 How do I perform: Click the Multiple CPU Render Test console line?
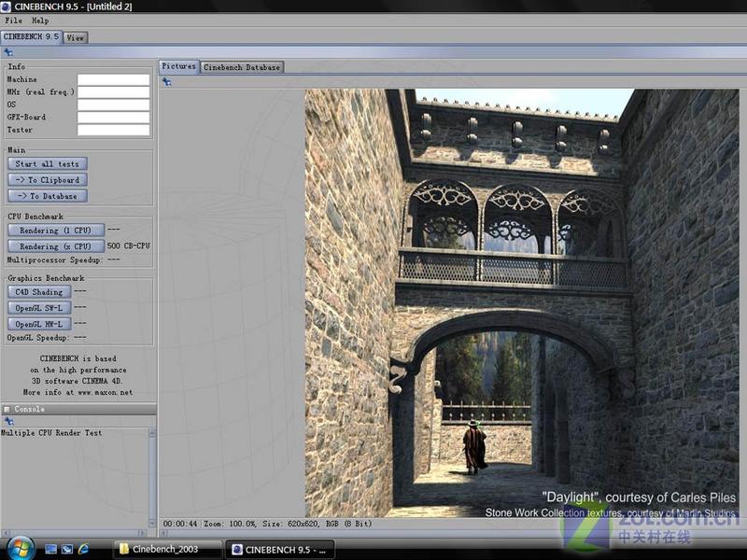tap(51, 433)
